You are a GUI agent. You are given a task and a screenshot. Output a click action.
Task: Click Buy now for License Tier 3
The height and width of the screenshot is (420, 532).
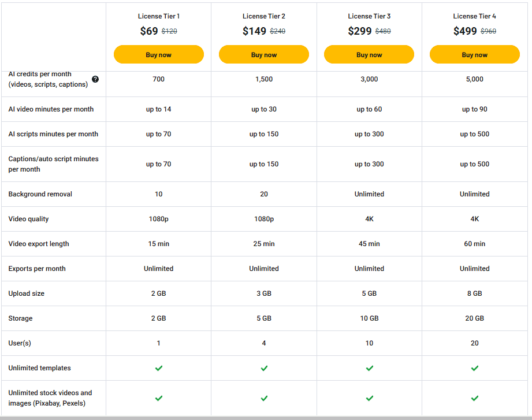[369, 54]
